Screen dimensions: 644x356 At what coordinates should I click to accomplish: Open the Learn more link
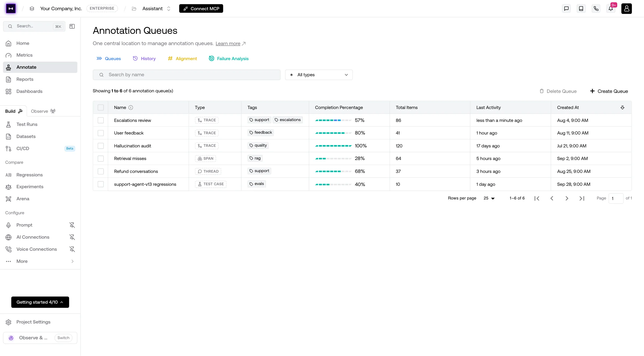(x=230, y=43)
